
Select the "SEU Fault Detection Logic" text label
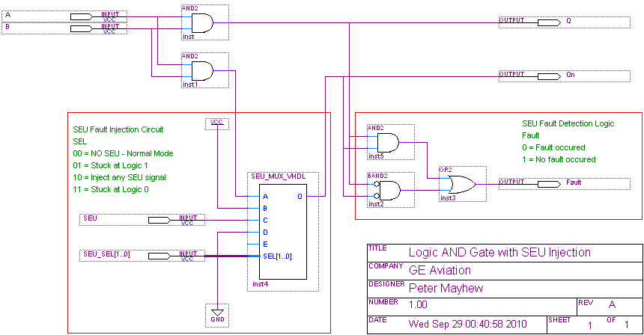pyautogui.click(x=568, y=123)
